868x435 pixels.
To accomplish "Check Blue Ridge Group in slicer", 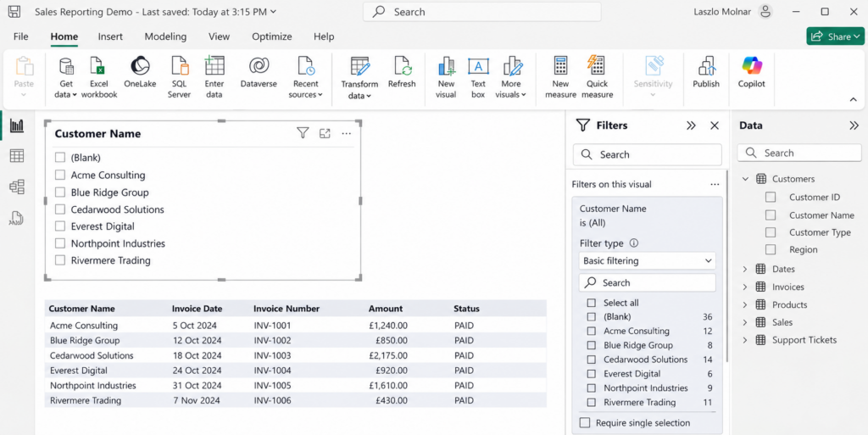I will [x=60, y=192].
